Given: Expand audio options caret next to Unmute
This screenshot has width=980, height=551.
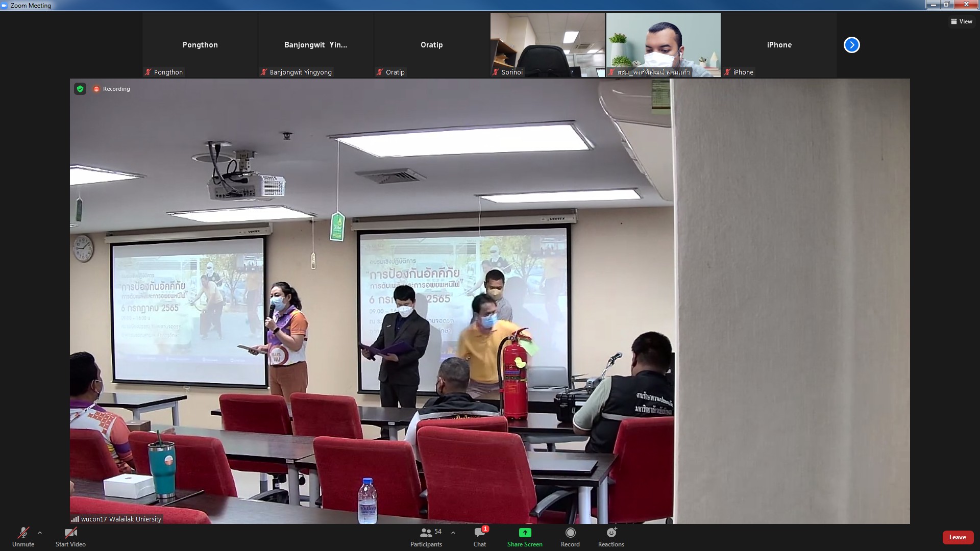Looking at the screenshot, I should pyautogui.click(x=40, y=533).
